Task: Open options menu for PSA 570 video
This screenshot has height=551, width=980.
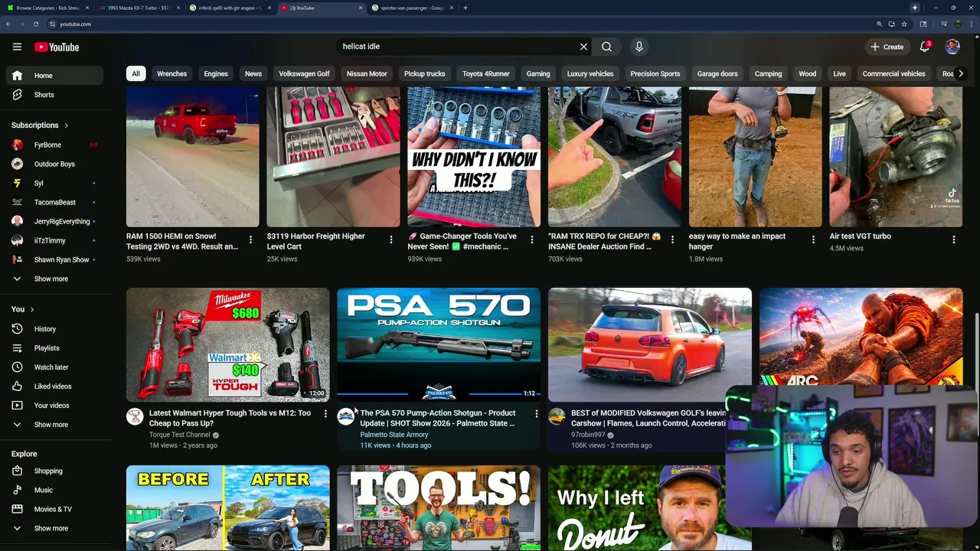Action: (537, 414)
